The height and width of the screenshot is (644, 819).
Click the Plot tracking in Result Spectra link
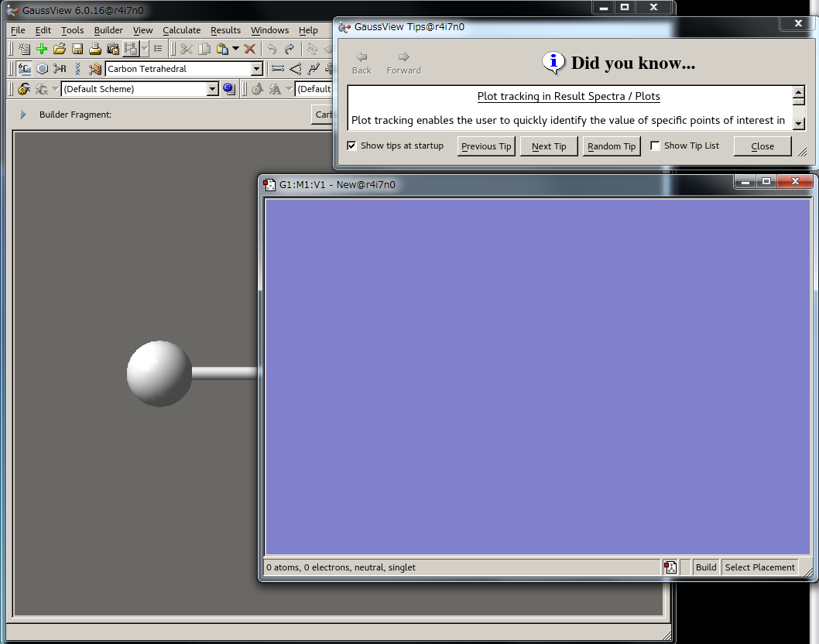(569, 96)
